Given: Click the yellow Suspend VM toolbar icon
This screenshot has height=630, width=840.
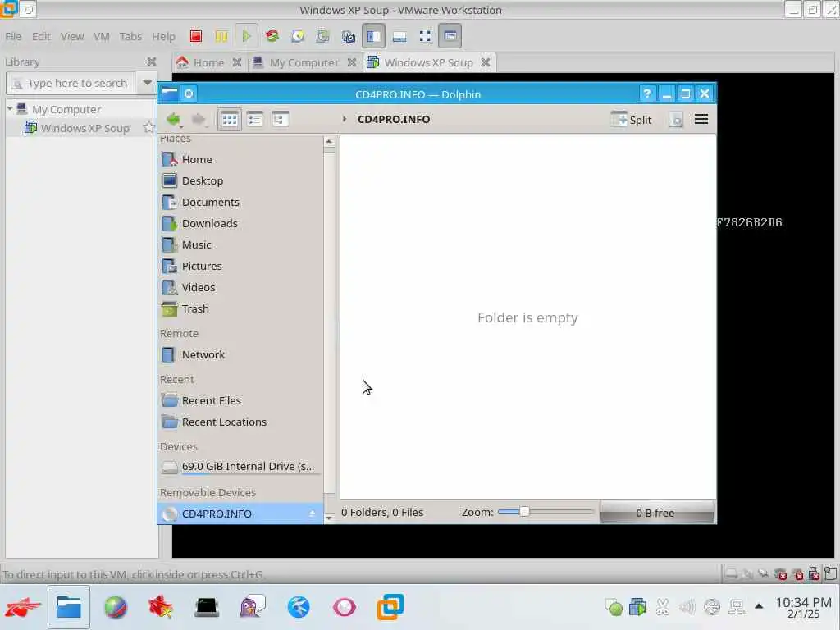Looking at the screenshot, I should click(221, 36).
